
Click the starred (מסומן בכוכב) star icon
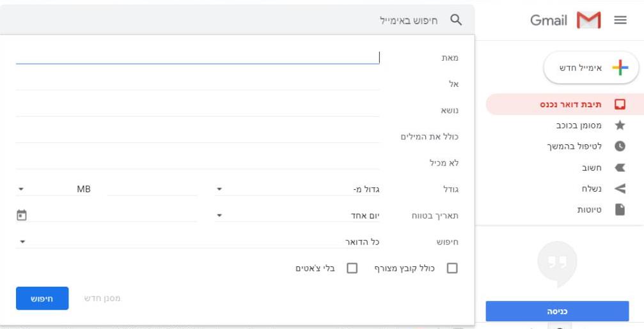[x=619, y=125]
